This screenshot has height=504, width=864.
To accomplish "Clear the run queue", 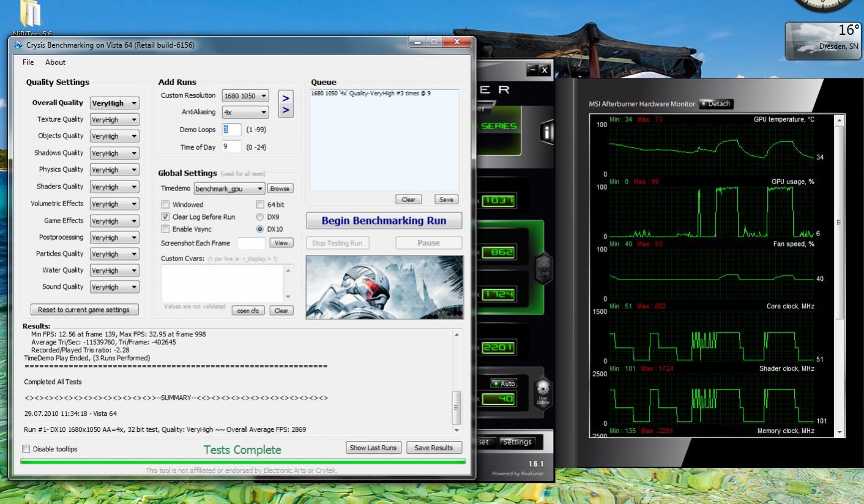I will pos(409,199).
